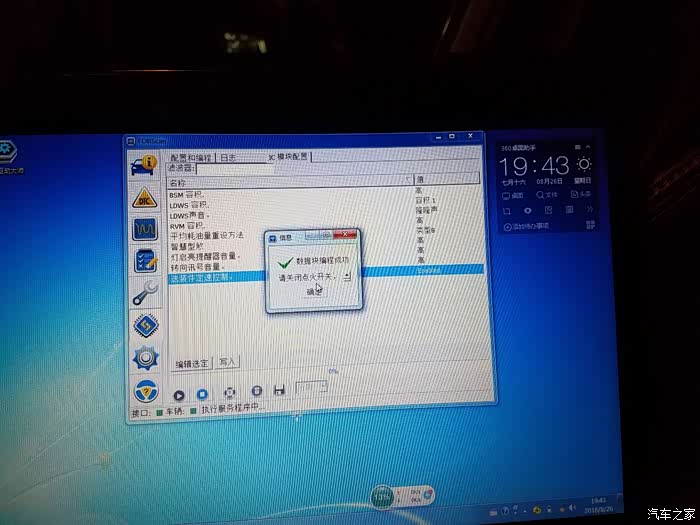Switch to the 日志 tab
Image resolution: width=700 pixels, height=525 pixels.
(228, 158)
